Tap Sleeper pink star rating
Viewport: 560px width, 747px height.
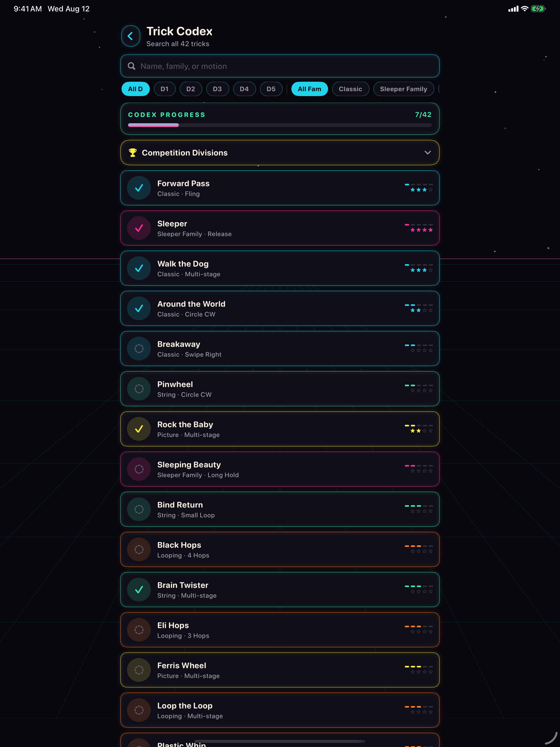coord(421,230)
